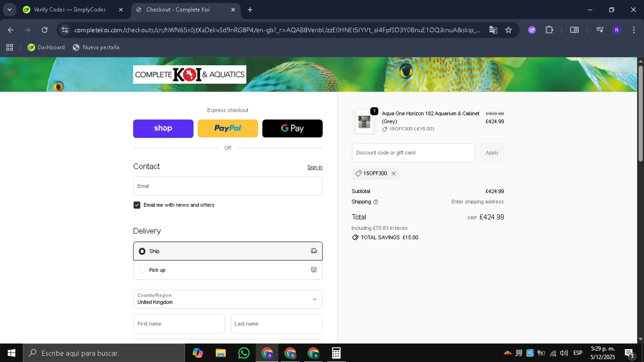Pay with Shop Pay express button

point(163,128)
